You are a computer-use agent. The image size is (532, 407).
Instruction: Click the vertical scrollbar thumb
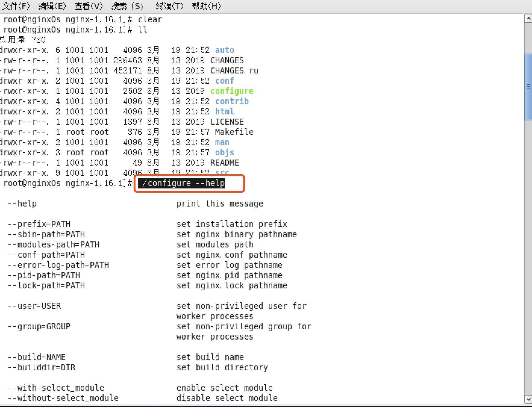click(528, 87)
